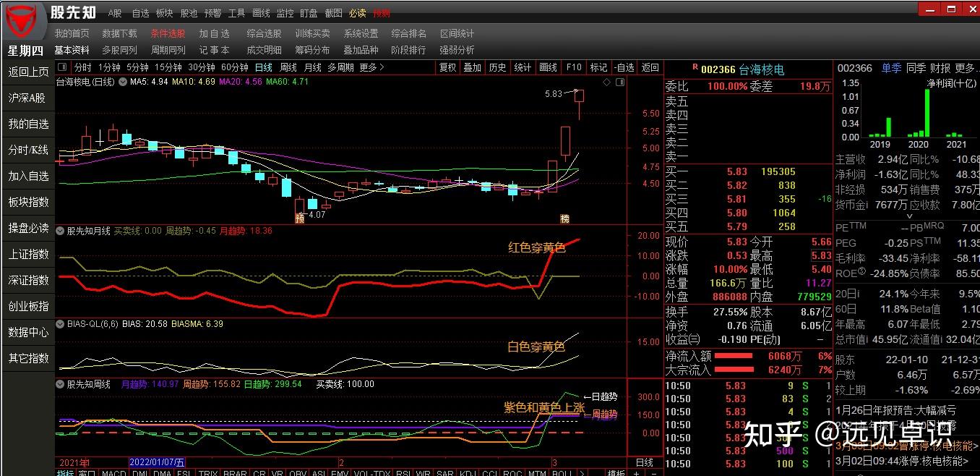Switch to 单季 financial view

coord(891,68)
